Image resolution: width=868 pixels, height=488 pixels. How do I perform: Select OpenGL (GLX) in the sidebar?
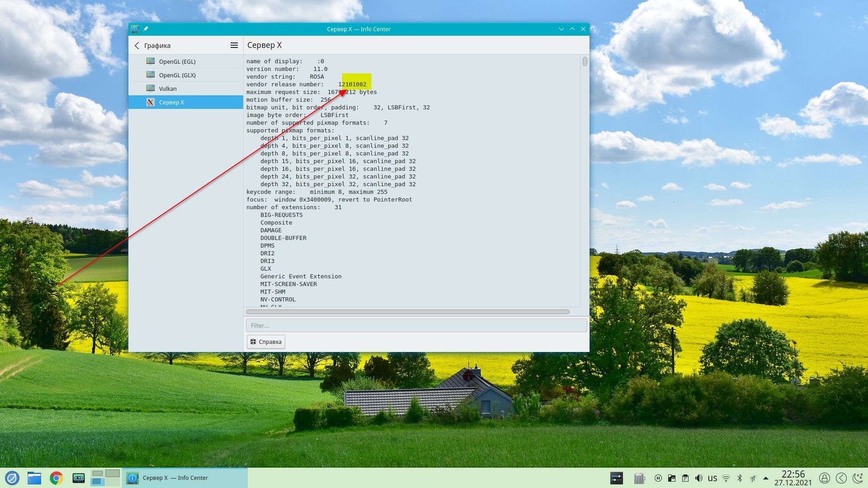coord(177,75)
